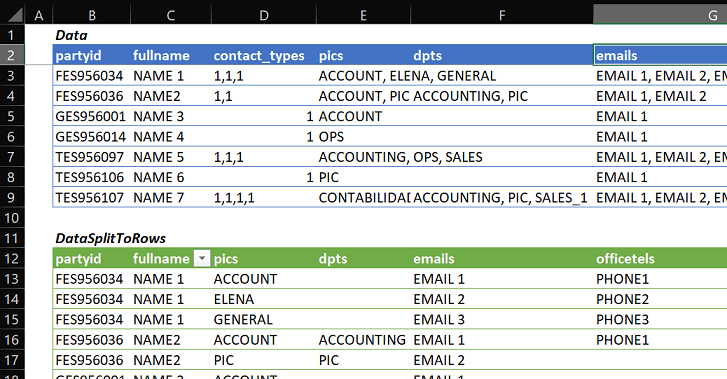727x379 pixels.
Task: Select row 15 header
Action: [12, 320]
